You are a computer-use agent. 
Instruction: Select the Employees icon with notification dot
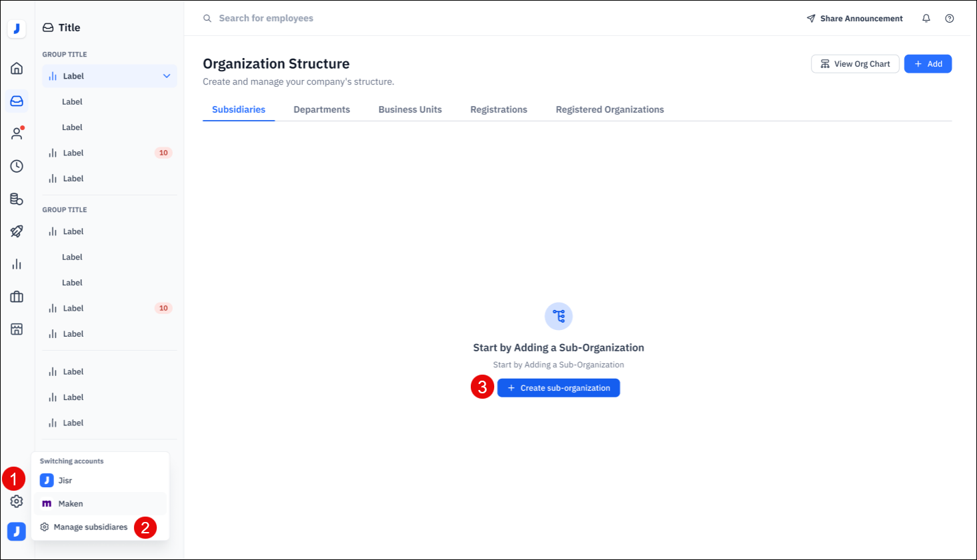(16, 133)
